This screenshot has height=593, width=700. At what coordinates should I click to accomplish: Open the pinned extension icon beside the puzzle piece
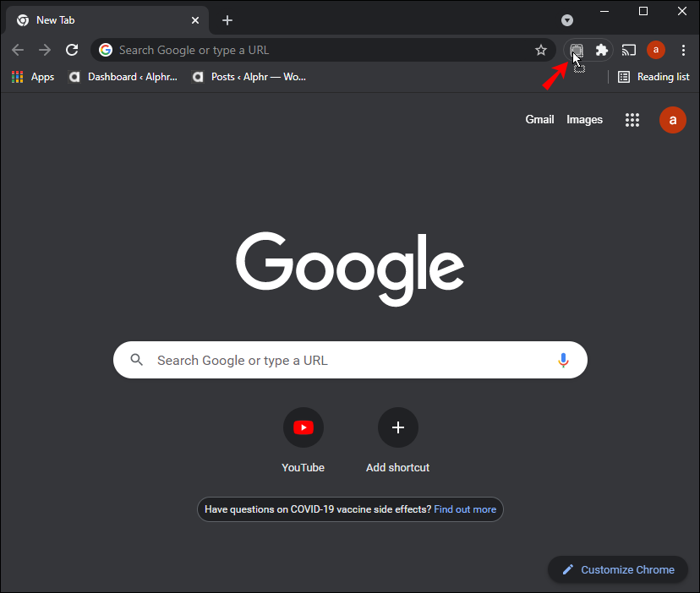(x=577, y=50)
